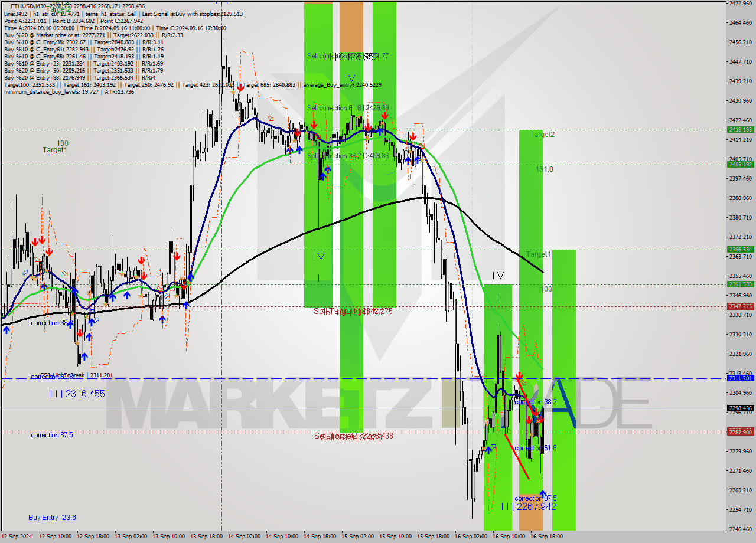This screenshot has height=543, width=756.
Task: Click the 2464.460 price scale label
Action: pos(741,23)
